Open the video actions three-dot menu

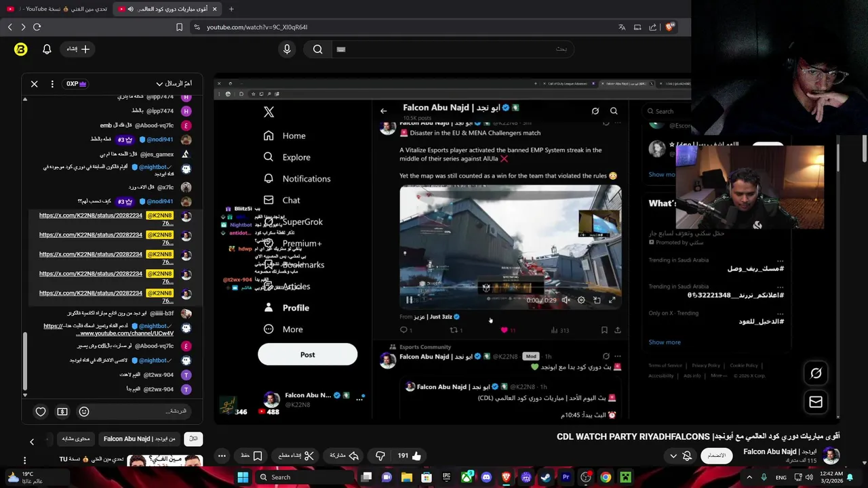tap(221, 456)
